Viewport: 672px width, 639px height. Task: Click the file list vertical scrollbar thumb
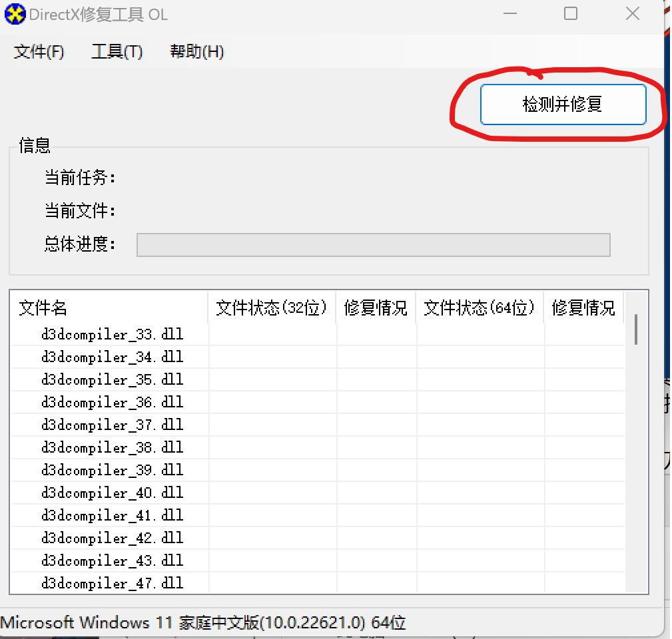(636, 329)
